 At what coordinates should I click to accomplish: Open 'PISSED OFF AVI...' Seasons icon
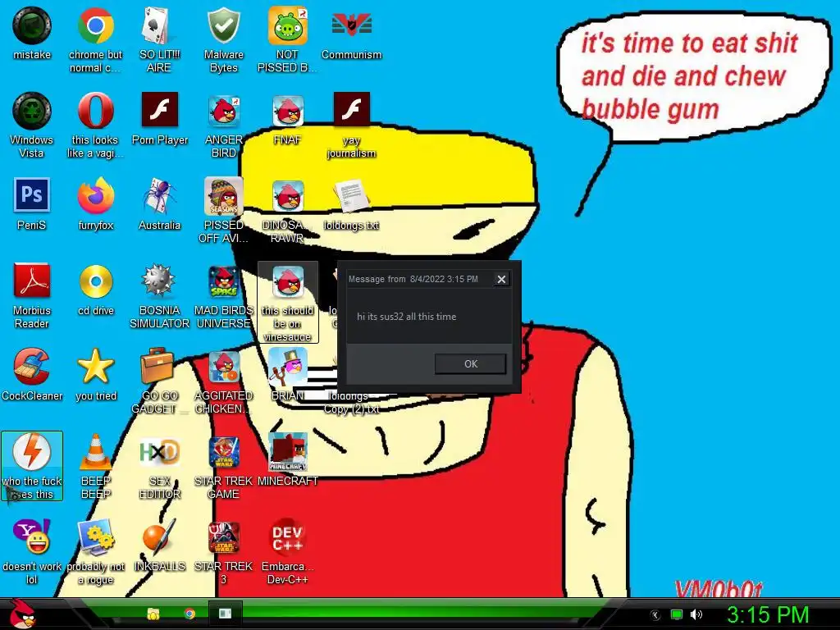click(223, 211)
